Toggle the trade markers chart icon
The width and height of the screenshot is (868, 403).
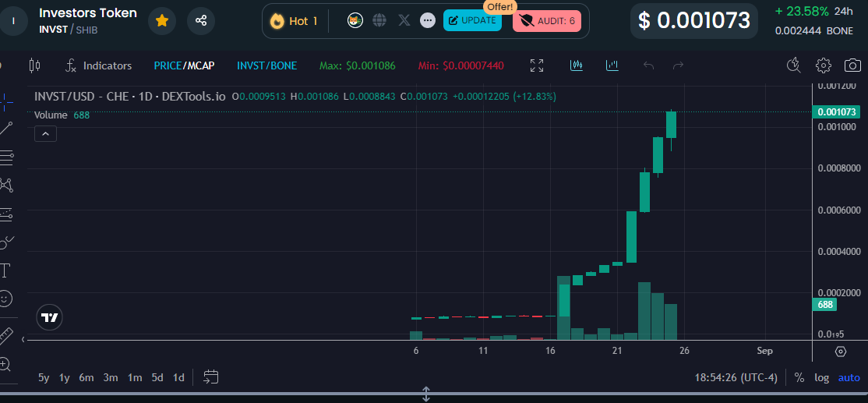pos(577,66)
